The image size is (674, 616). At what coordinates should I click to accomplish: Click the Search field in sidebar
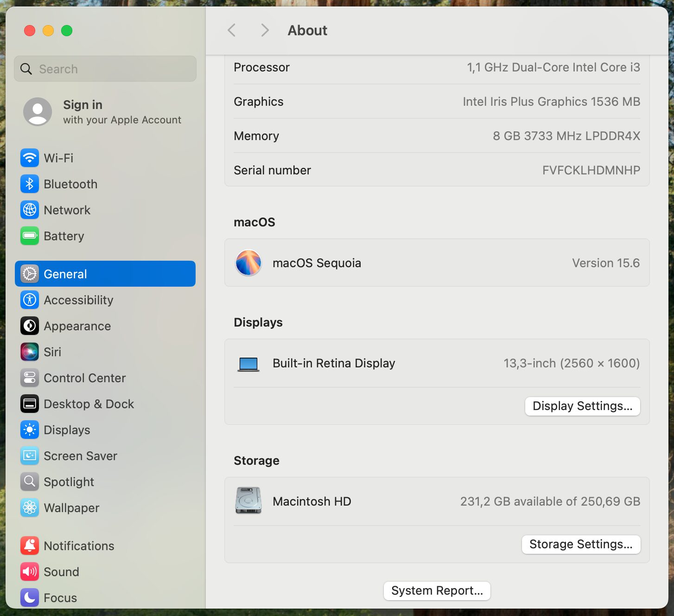(105, 69)
